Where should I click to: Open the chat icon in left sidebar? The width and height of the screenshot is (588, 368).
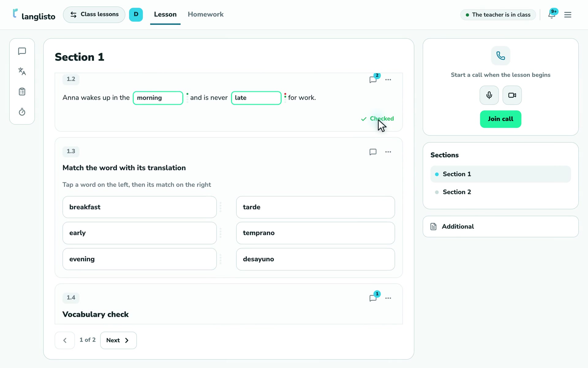click(x=22, y=51)
